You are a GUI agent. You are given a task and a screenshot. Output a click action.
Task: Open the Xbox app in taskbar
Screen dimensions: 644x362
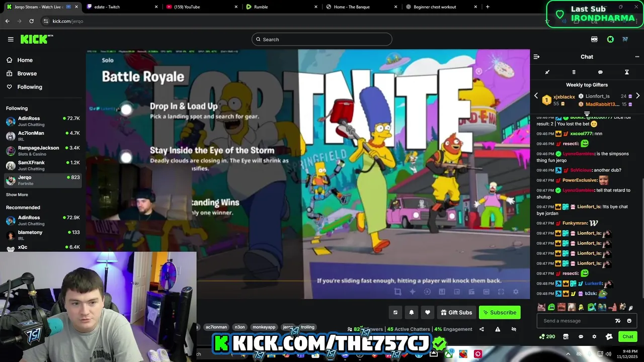tap(449, 354)
